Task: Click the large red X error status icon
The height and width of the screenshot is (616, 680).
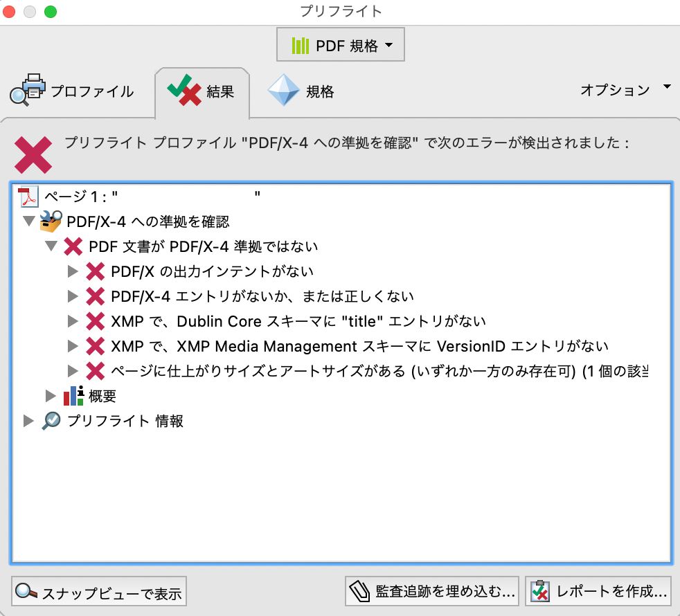Action: coord(33,155)
